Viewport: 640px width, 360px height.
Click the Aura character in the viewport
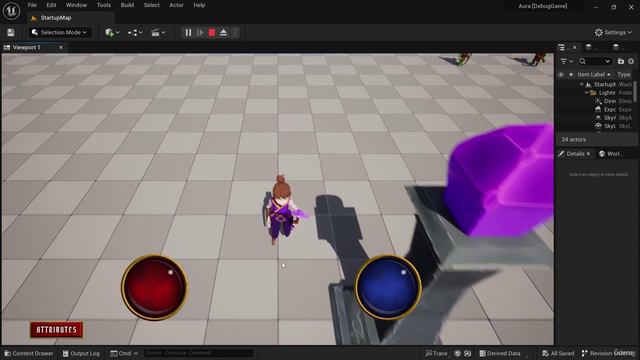tap(281, 211)
